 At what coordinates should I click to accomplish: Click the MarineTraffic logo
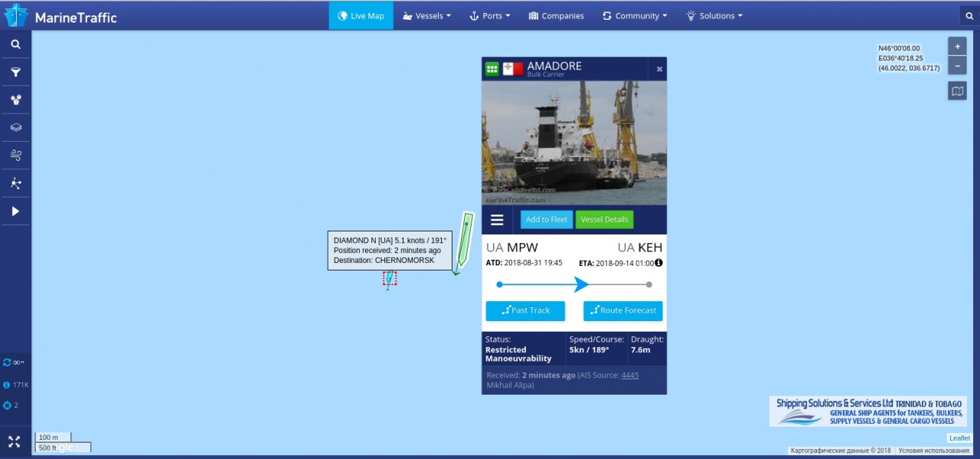click(61, 15)
